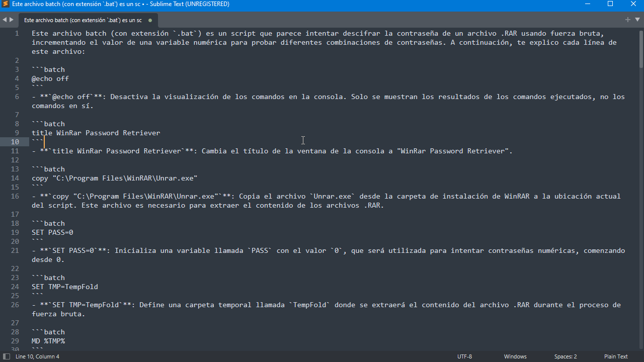Click line number 10 in gutter

click(15, 142)
